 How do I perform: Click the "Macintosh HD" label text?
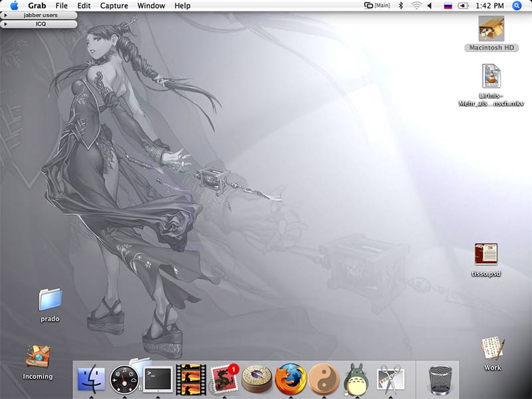tap(491, 48)
